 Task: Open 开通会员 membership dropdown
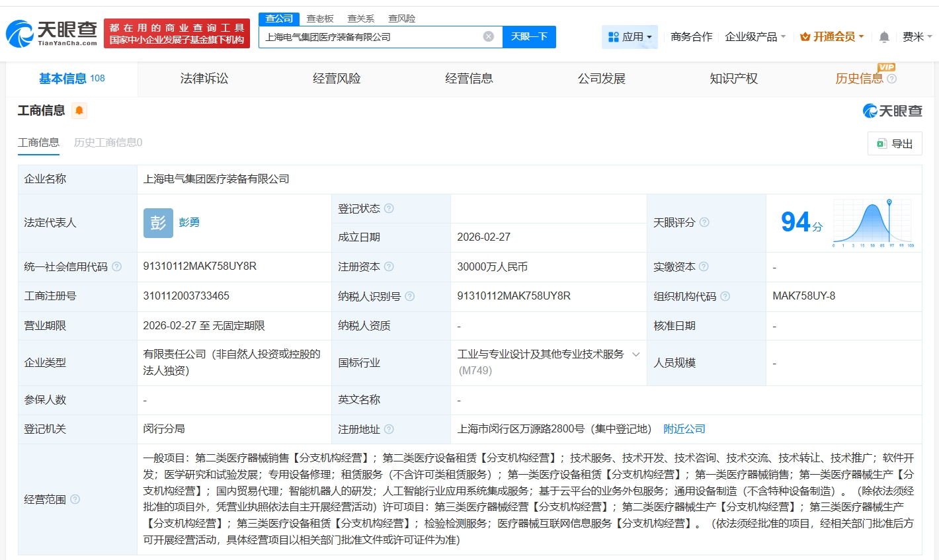pyautogui.click(x=832, y=37)
